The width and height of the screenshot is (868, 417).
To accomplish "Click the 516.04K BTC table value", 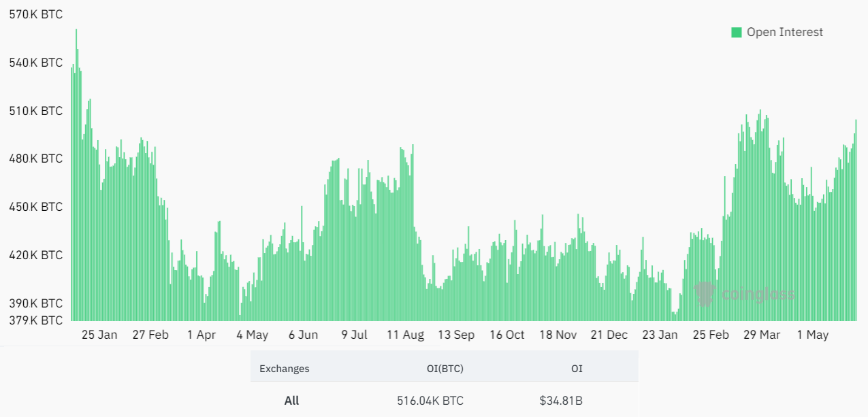I will [430, 401].
